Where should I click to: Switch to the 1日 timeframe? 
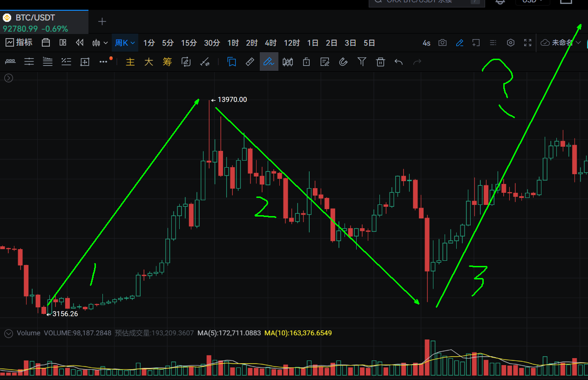[x=313, y=43]
